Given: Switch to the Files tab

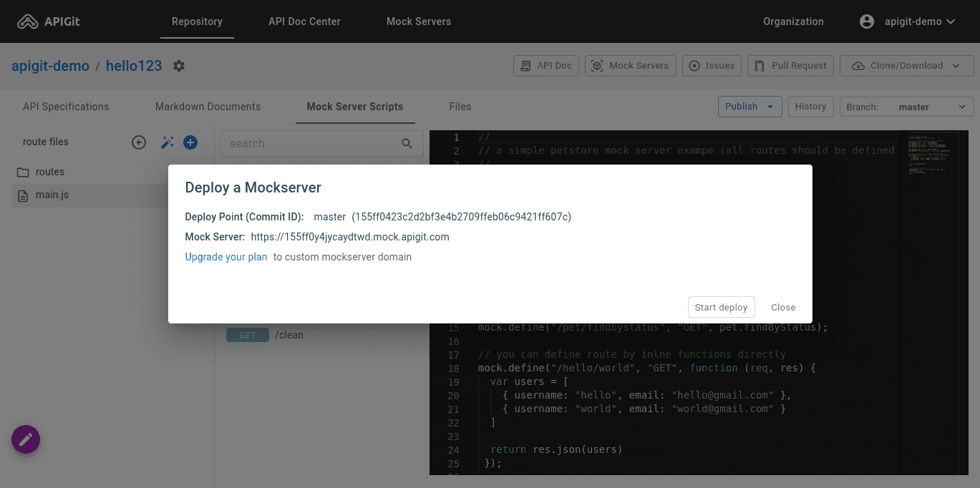Looking at the screenshot, I should point(460,107).
